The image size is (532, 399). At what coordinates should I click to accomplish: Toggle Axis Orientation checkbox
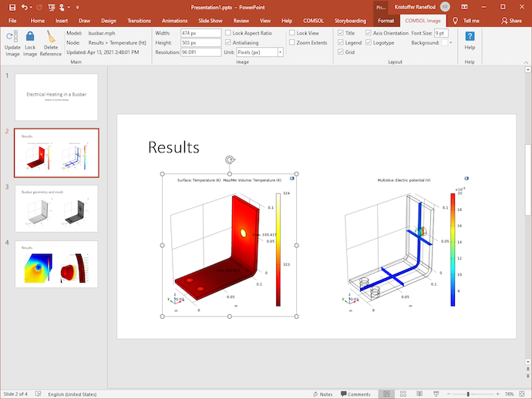pos(369,33)
